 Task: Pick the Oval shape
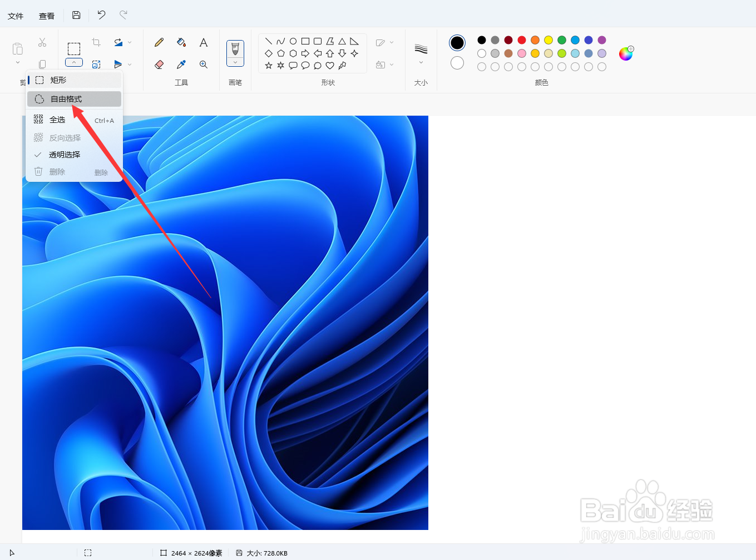(293, 41)
